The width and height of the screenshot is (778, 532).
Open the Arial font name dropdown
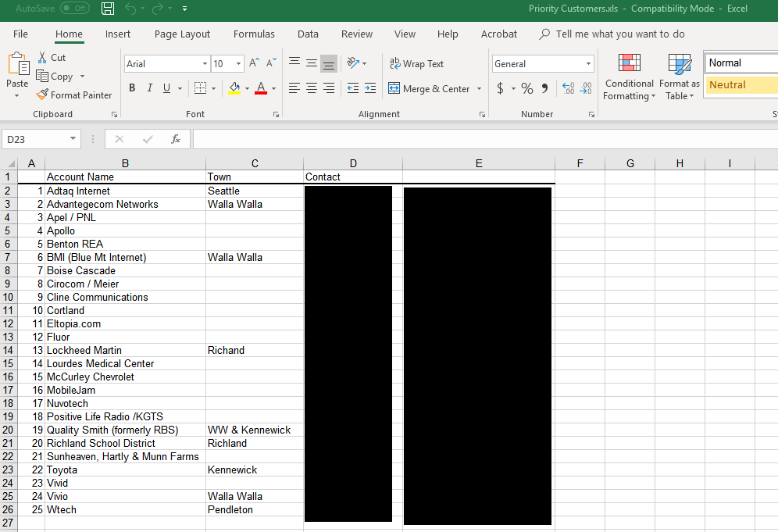click(x=205, y=64)
